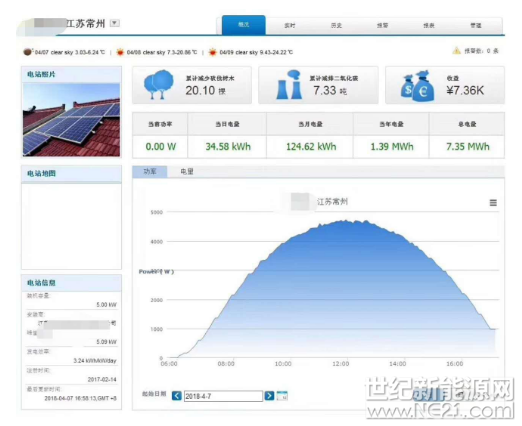Open the station selector dropdown beside 江苏常州
The image size is (522, 426).
(x=115, y=23)
